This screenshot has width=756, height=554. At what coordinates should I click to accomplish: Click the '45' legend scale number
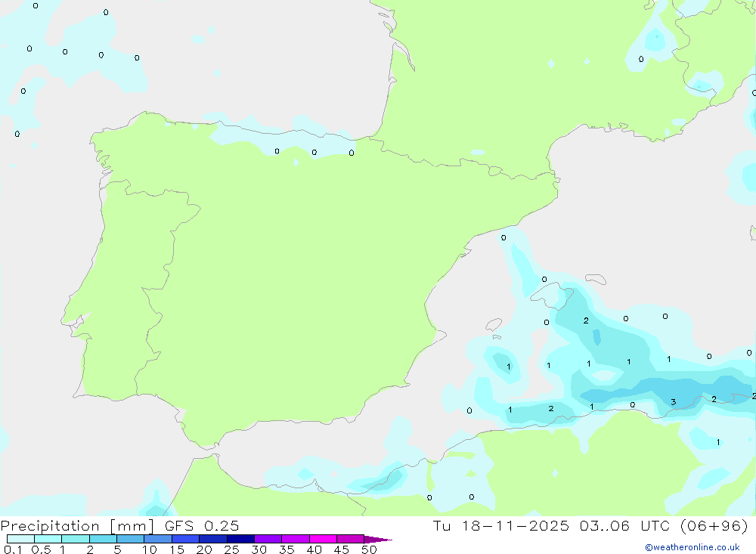coord(342,549)
